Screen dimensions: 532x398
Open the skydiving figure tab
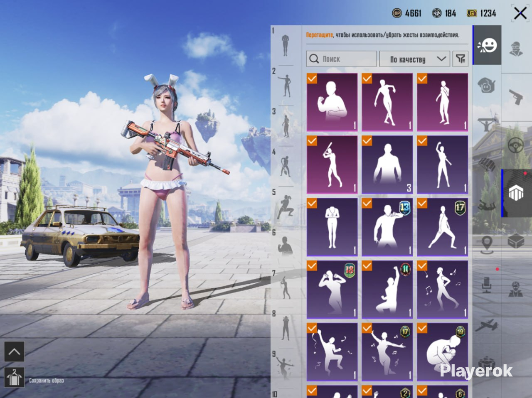487,205
